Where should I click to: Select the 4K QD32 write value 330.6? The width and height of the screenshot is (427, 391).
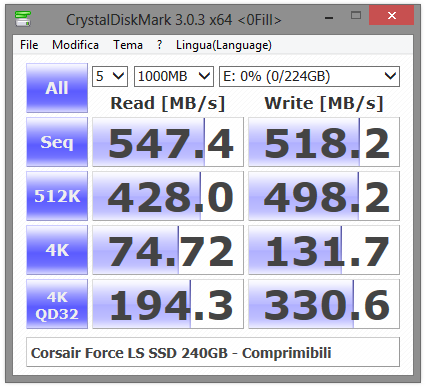(x=324, y=304)
